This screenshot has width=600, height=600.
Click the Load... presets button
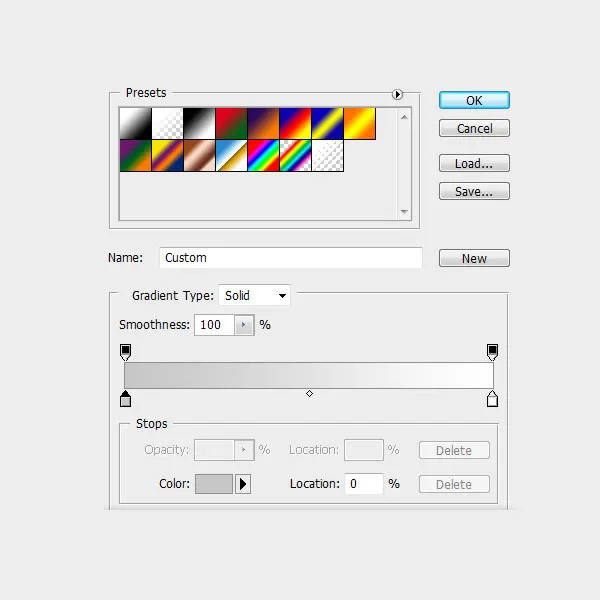[474, 163]
